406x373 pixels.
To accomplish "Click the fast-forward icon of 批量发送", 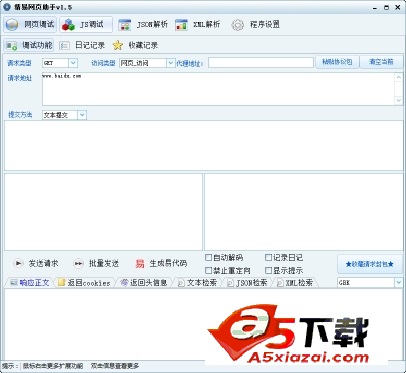I will [x=78, y=264].
